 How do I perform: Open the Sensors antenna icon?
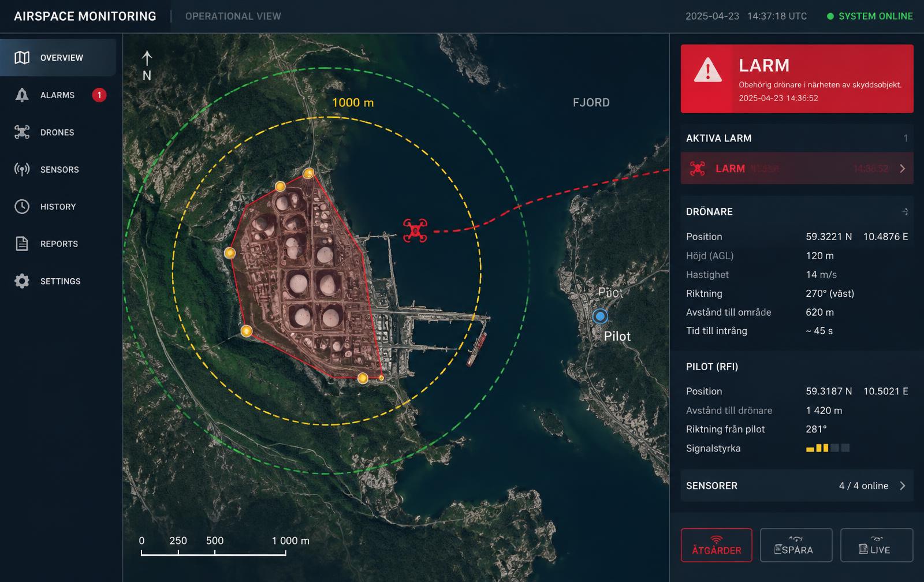(x=22, y=170)
